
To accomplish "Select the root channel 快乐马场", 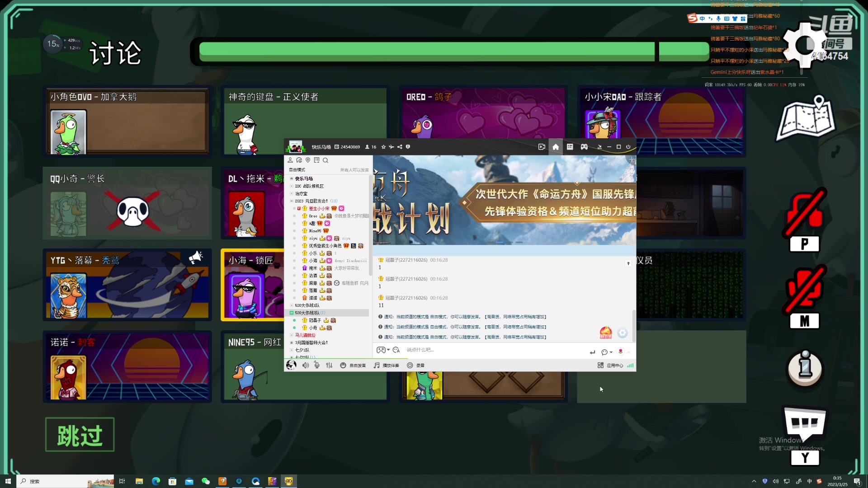I will coord(304,179).
